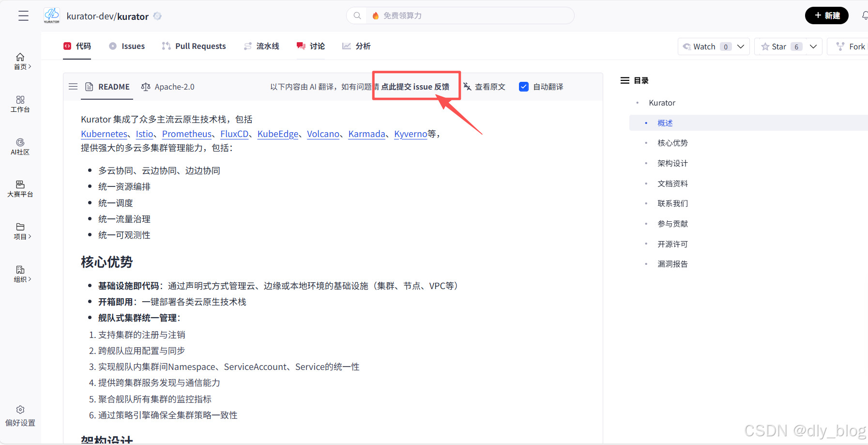
Task: Jump to 参与贡献 in the table of contents
Action: (x=672, y=224)
